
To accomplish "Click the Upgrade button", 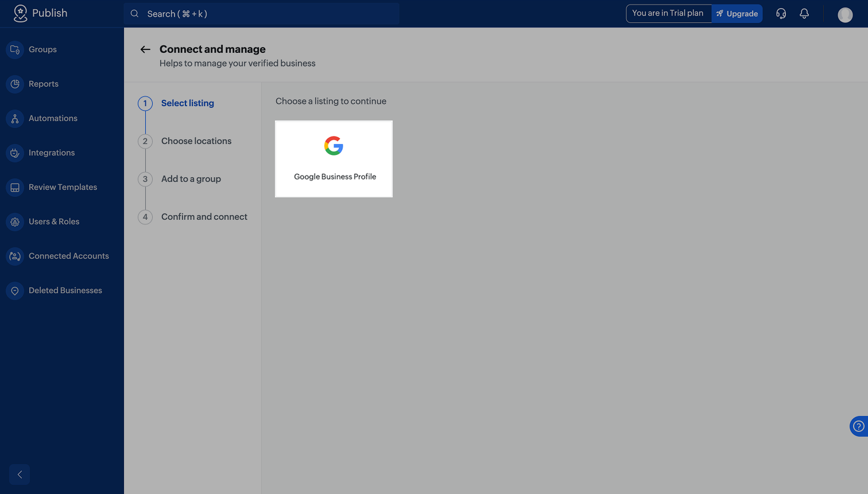I will (737, 14).
